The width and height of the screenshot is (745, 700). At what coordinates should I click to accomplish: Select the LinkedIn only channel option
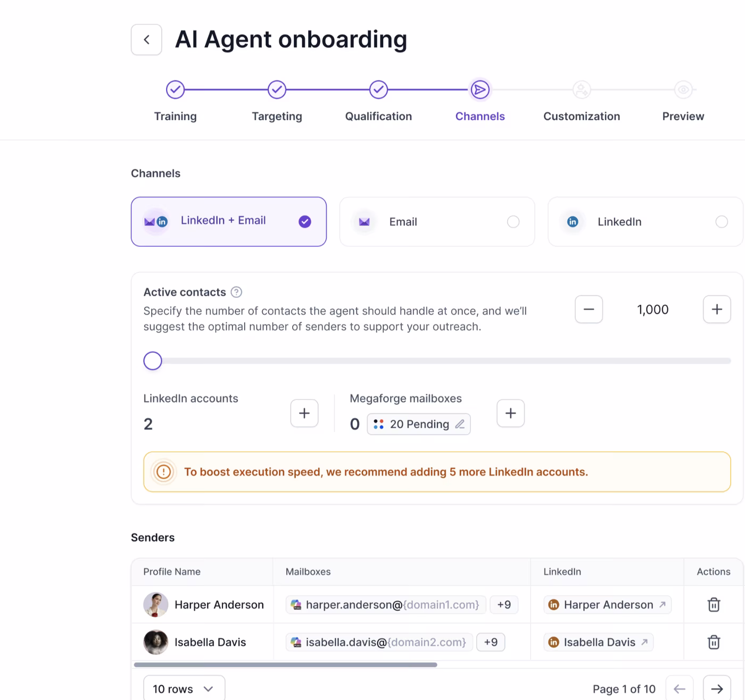[645, 221]
